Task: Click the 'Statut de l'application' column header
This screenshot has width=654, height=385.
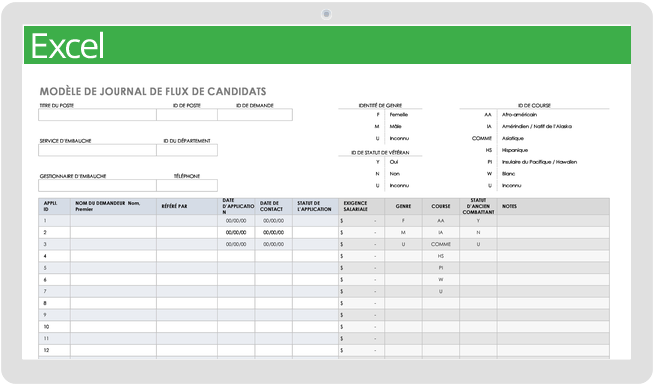Action: 315,206
